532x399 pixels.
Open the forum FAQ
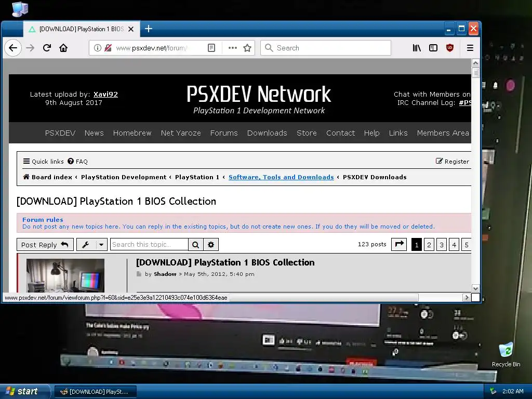78,162
